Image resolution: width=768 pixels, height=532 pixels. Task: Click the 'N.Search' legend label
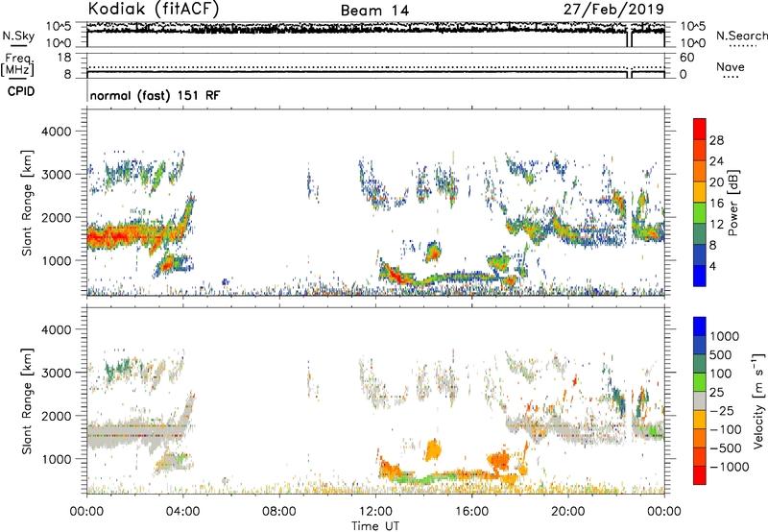click(741, 36)
